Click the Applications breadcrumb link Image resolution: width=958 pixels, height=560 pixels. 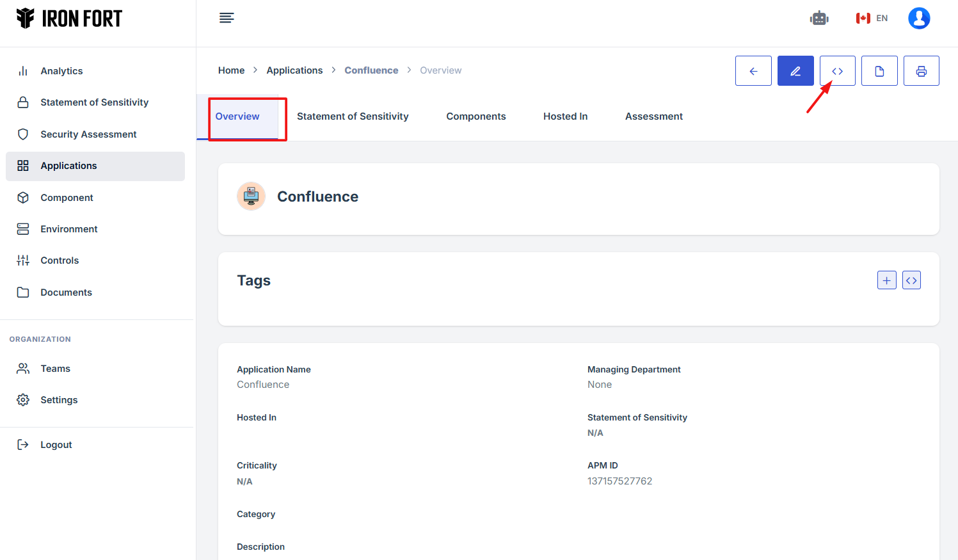point(294,70)
